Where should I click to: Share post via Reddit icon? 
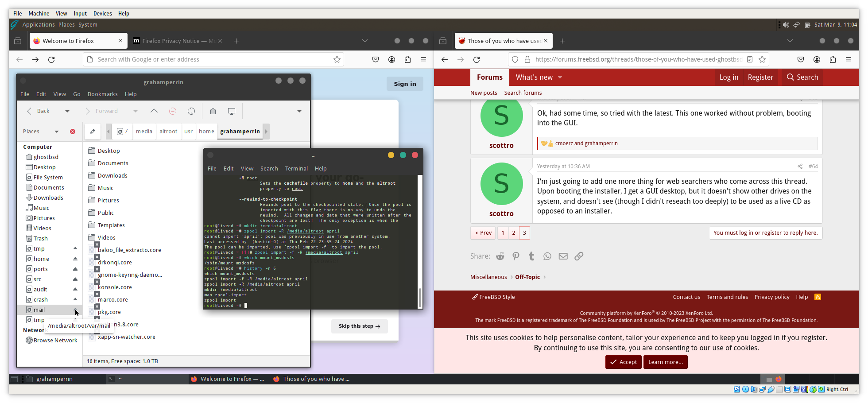[x=500, y=256]
